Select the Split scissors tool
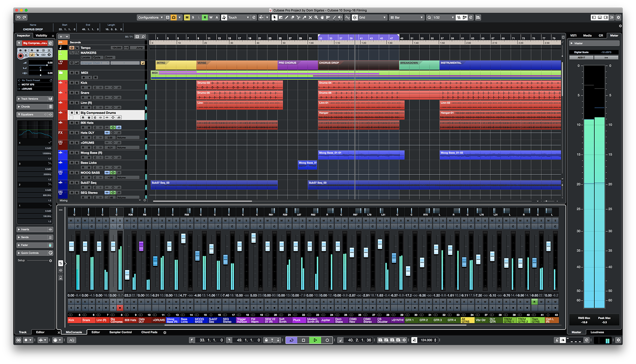Viewport: 636px width, 364px height. [x=299, y=17]
